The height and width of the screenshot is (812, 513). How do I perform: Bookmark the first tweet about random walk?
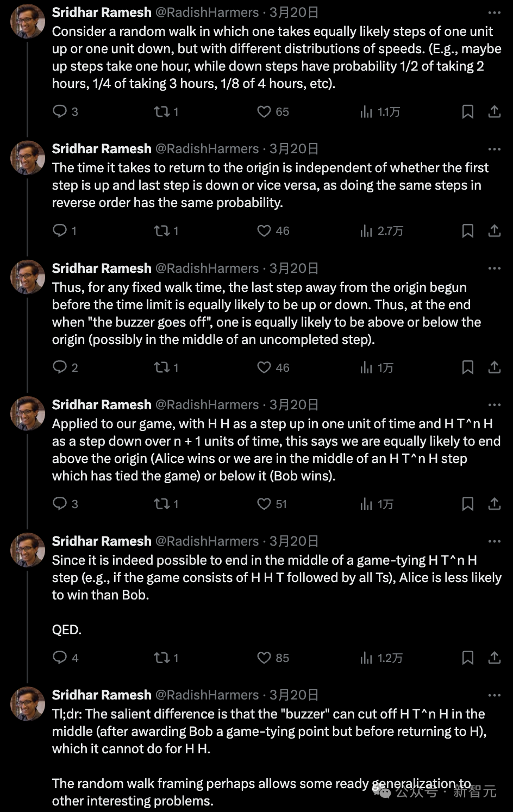[467, 112]
